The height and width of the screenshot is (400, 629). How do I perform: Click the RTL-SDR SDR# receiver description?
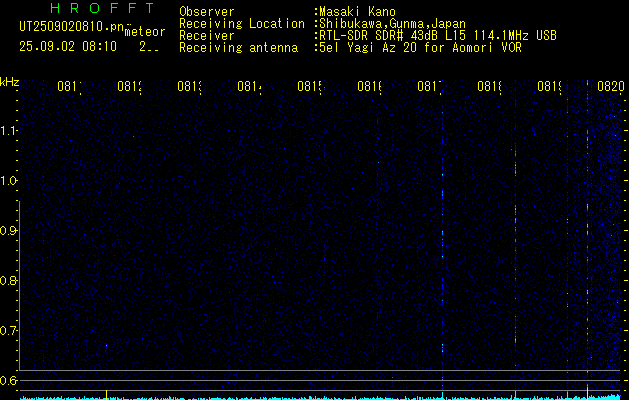tap(438, 36)
